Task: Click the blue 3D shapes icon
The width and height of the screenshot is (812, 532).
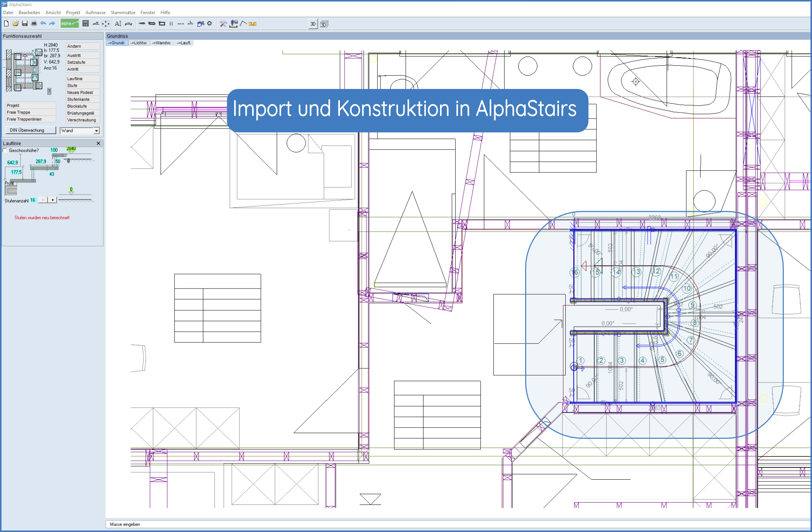Action: pyautogui.click(x=201, y=24)
